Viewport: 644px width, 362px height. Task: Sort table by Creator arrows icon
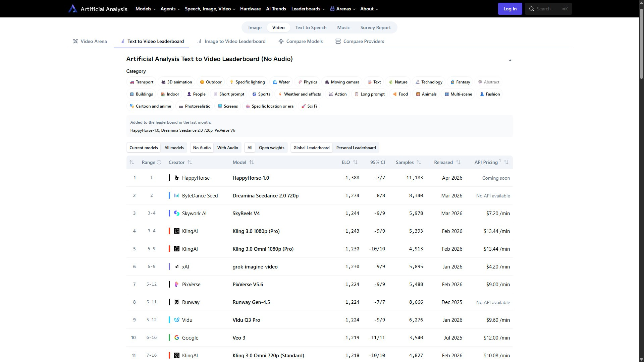click(x=190, y=162)
